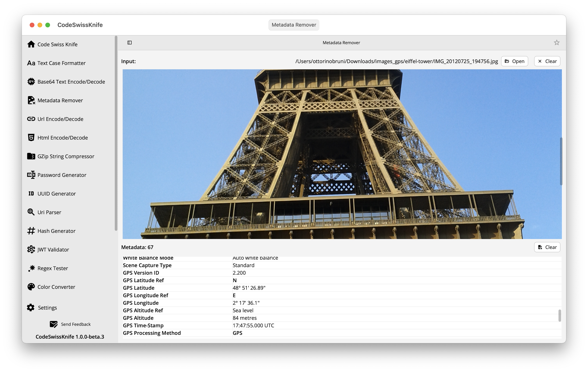This screenshot has width=588, height=372.
Task: Open the Code Swiss Knife home icon
Action: 31,44
